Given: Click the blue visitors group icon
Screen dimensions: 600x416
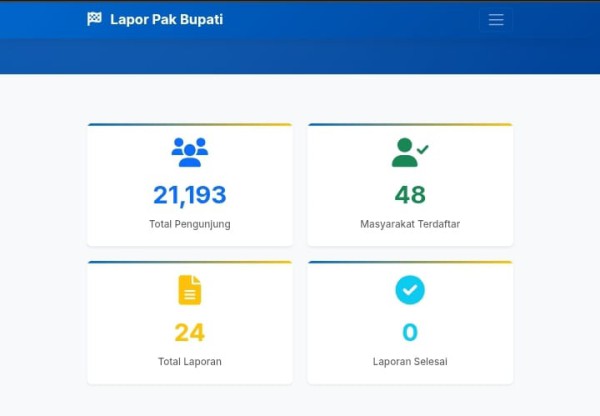Looking at the screenshot, I should click(x=190, y=152).
